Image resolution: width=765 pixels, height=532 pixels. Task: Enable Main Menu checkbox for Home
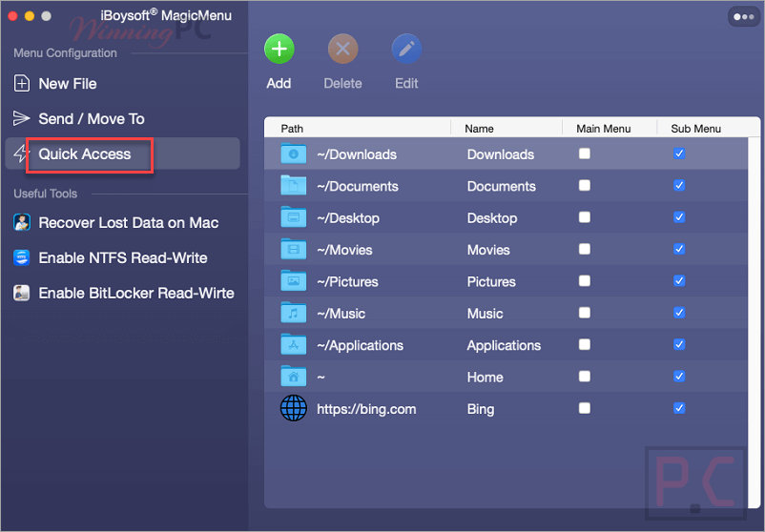click(585, 377)
